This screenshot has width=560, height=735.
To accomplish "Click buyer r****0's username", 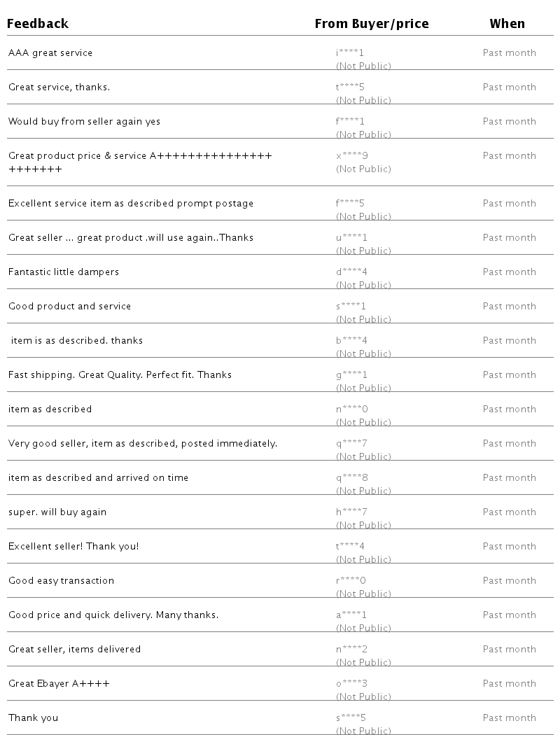I will pos(351,581).
